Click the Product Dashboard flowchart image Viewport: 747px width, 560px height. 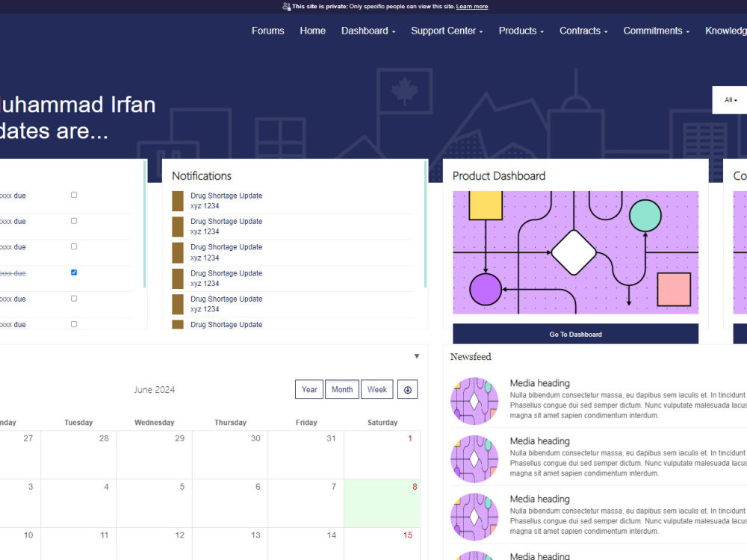coord(575,252)
